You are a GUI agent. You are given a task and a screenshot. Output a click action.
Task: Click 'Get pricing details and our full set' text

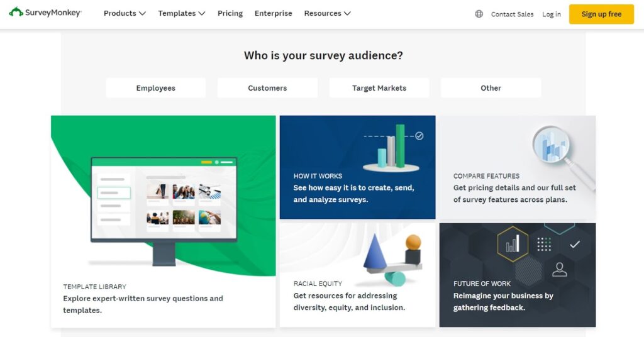tap(514, 187)
